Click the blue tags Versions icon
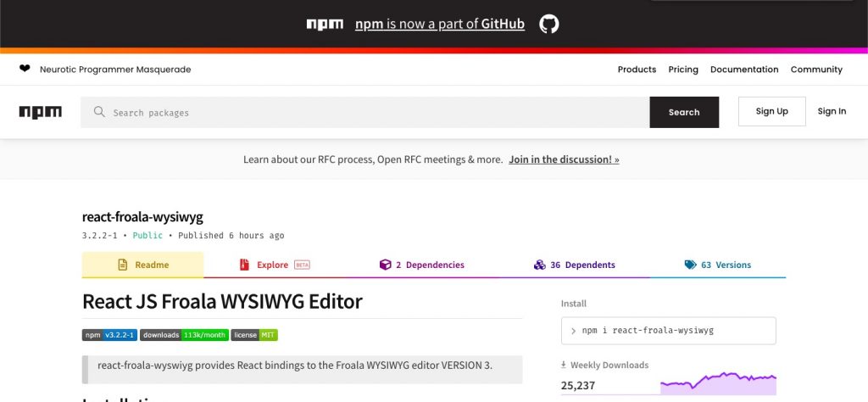The height and width of the screenshot is (402, 868). [690, 265]
